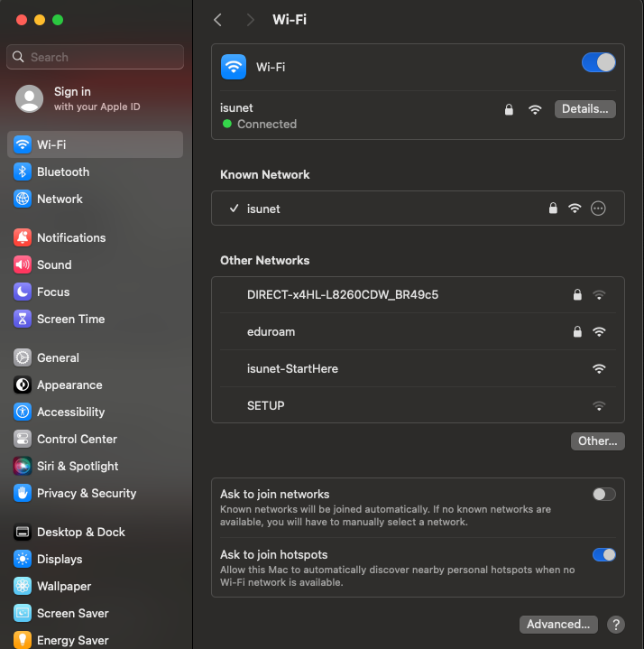644x649 pixels.
Task: Open Focus settings pane
Action: click(95, 292)
